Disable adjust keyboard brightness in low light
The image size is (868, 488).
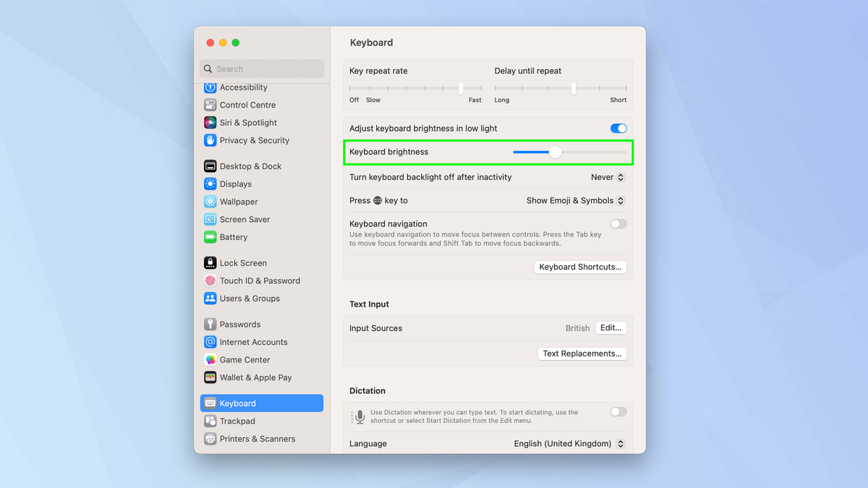[x=618, y=128]
